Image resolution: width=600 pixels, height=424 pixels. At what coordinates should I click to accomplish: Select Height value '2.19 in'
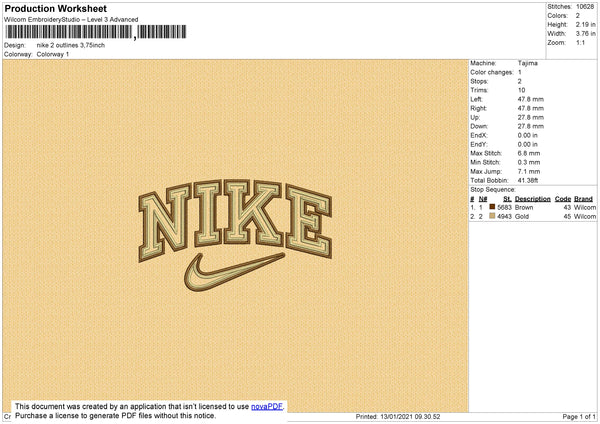(x=585, y=24)
